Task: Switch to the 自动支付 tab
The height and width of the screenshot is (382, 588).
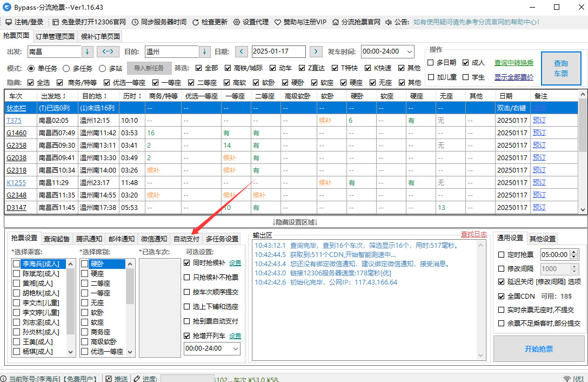Action: pos(186,239)
